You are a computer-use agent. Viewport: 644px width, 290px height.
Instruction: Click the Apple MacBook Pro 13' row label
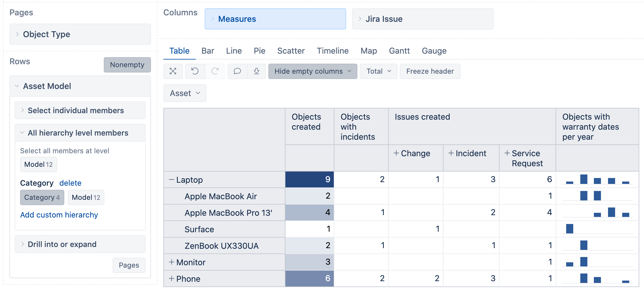tap(228, 213)
